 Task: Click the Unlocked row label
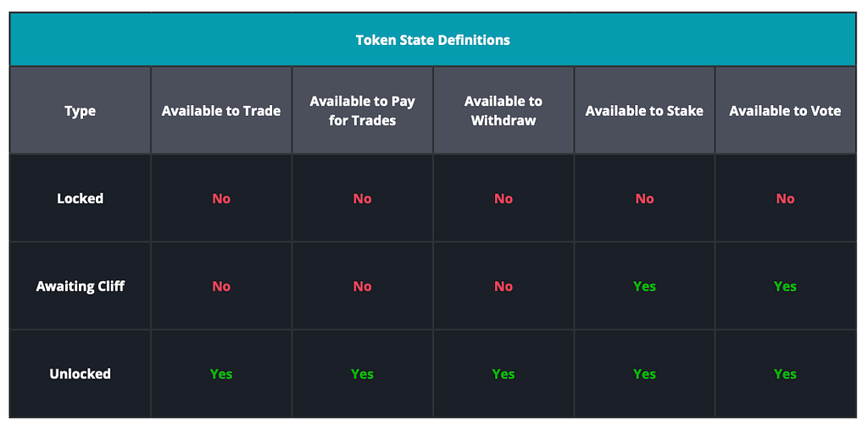pyautogui.click(x=81, y=374)
